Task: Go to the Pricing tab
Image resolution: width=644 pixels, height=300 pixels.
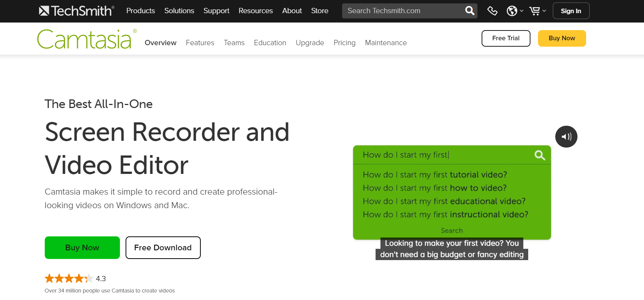Action: tap(344, 43)
